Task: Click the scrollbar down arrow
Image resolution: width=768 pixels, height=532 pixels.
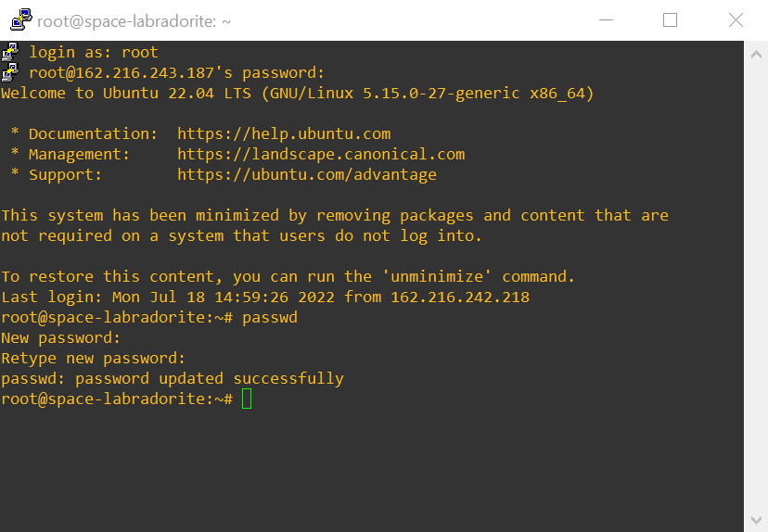Action: [x=756, y=520]
